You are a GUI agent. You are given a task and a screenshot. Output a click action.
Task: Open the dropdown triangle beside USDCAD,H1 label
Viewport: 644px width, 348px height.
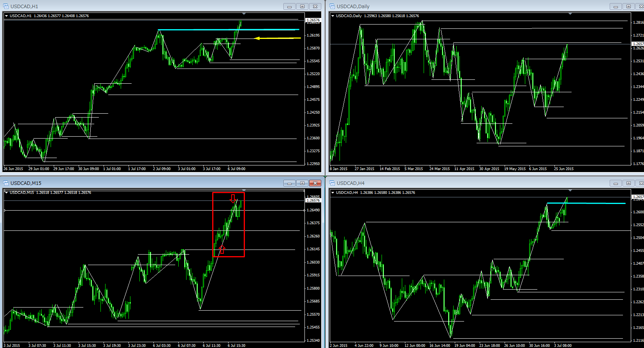(7, 16)
